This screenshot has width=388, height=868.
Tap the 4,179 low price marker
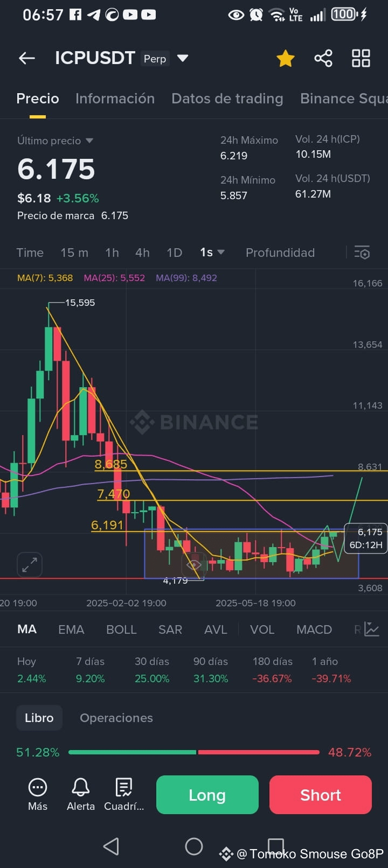click(175, 580)
